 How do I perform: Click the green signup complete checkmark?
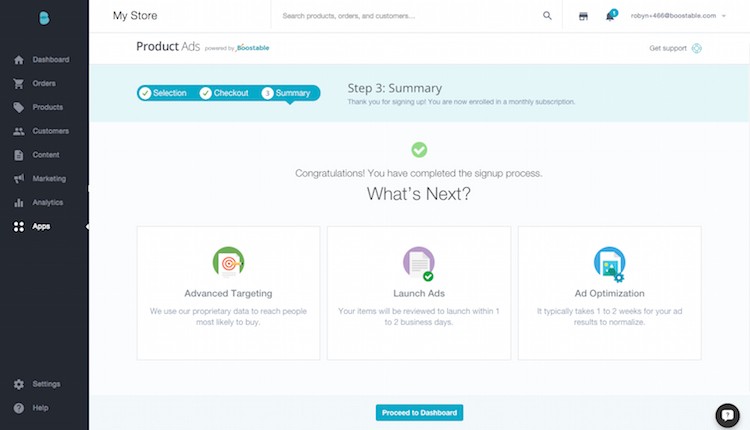(x=419, y=150)
